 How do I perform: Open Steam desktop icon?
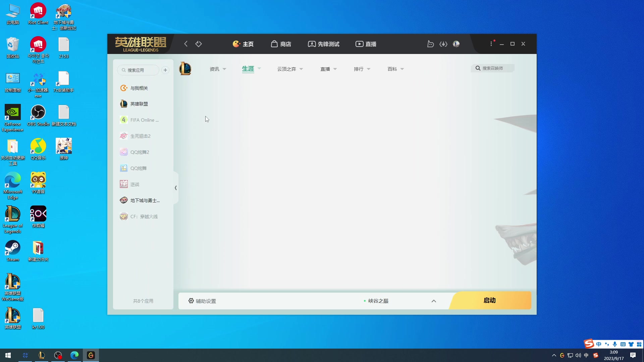click(13, 251)
